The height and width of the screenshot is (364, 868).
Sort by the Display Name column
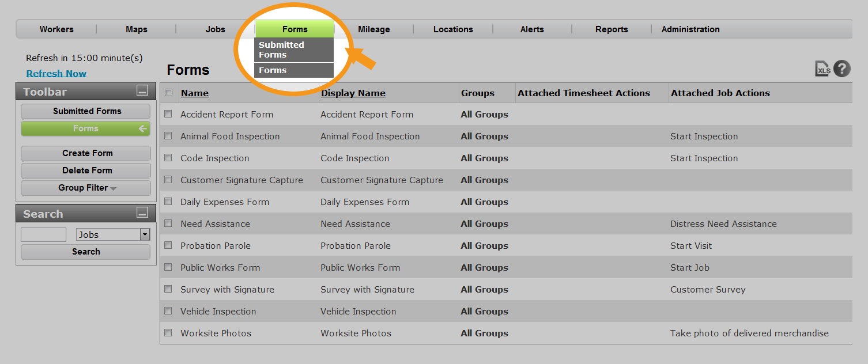(353, 93)
